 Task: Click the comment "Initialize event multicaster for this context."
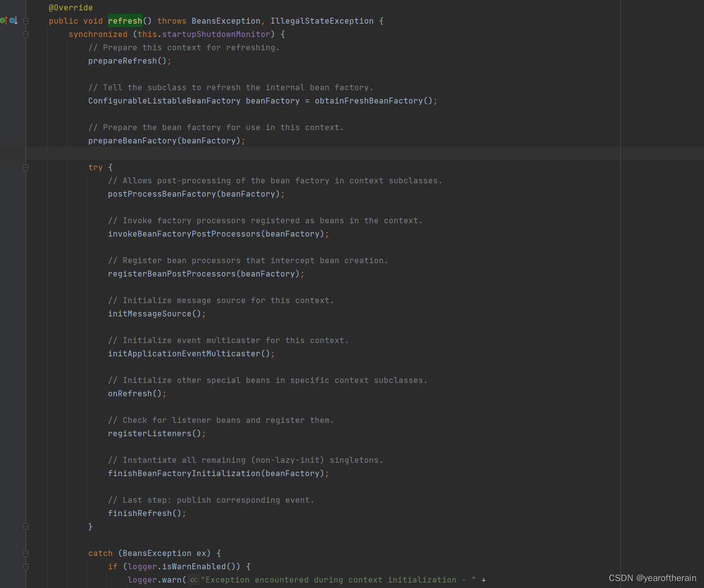coord(228,341)
